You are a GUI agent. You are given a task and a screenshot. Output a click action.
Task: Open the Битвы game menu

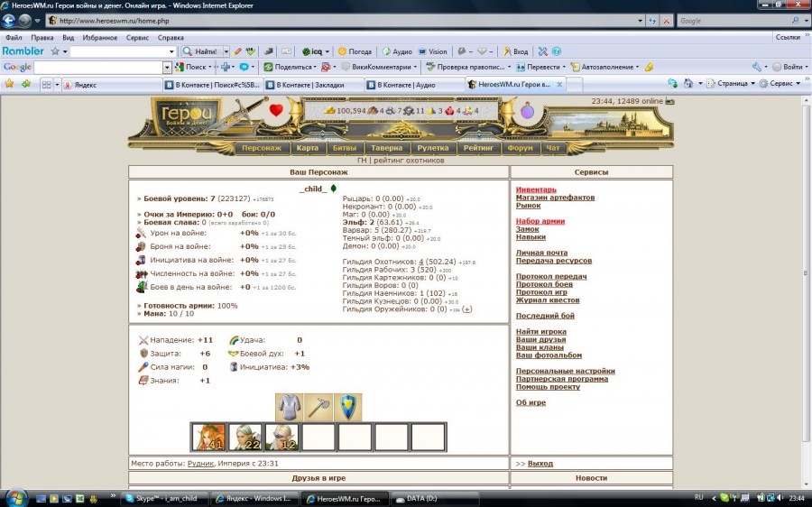(x=345, y=148)
